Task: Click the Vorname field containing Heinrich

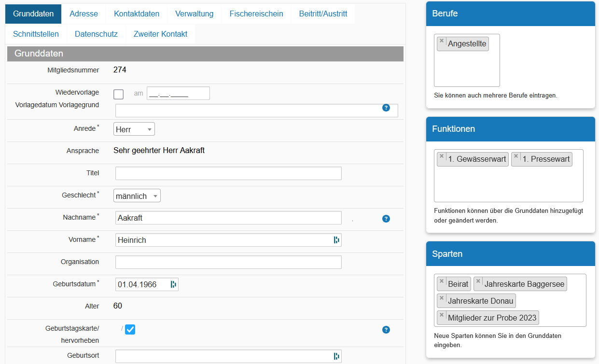Action: [228, 240]
